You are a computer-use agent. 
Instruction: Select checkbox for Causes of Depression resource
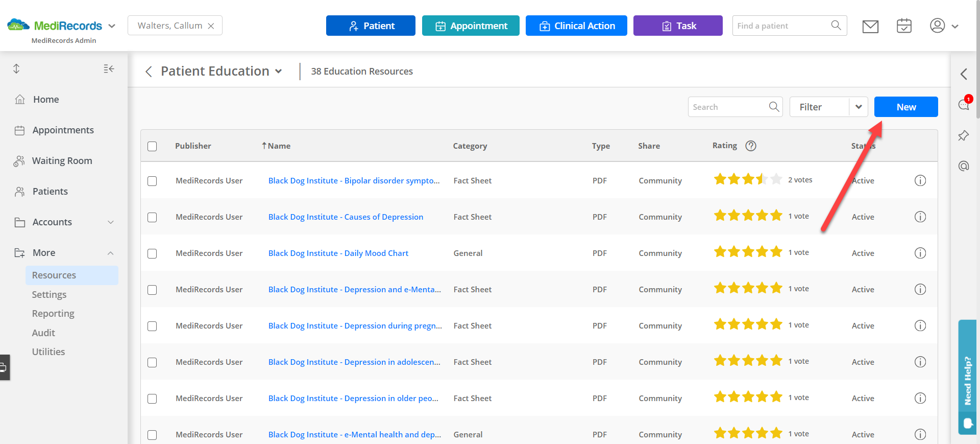pyautogui.click(x=152, y=217)
